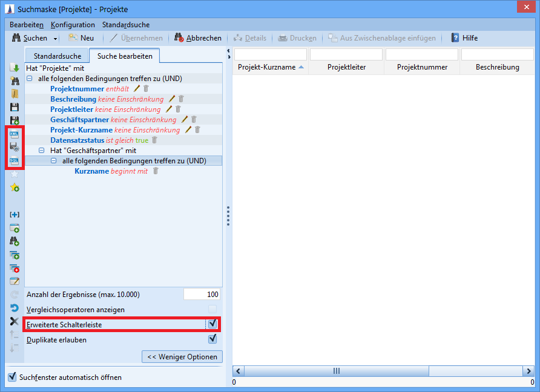Click the add-favorite star icon with plus
The image size is (540, 392).
point(15,188)
